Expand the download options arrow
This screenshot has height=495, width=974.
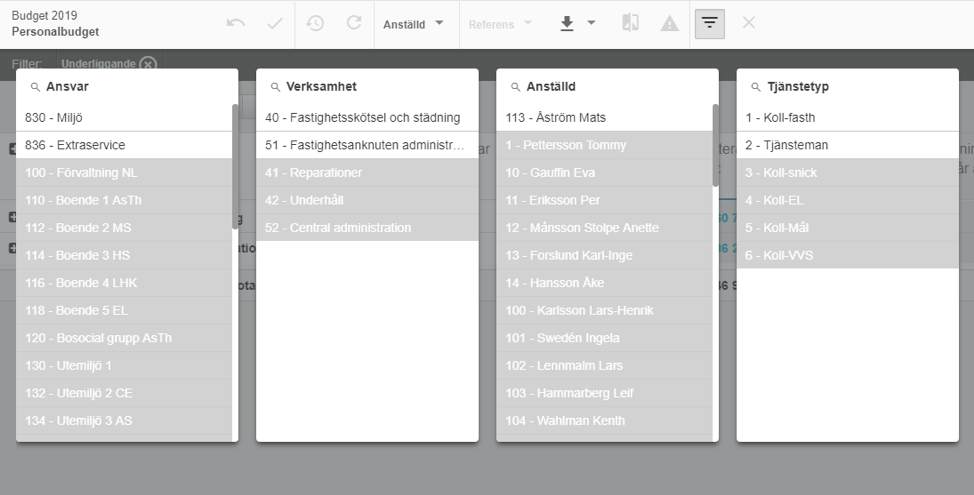[x=591, y=23]
